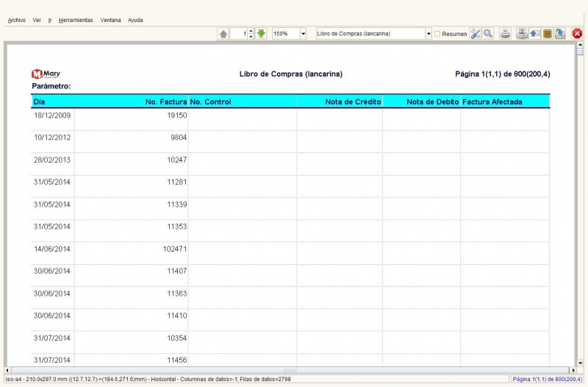Image resolution: width=588 pixels, height=387 pixels.
Task: Click report title Libro de Compras (lancarina)
Action: coord(291,74)
